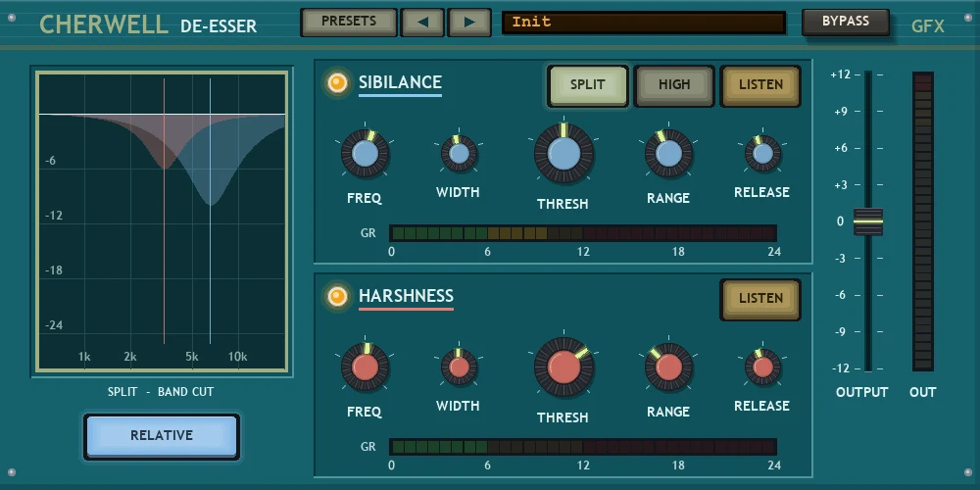Screen dimensions: 980x490
Task: Toggle the Harshness band power LED
Action: (x=337, y=296)
